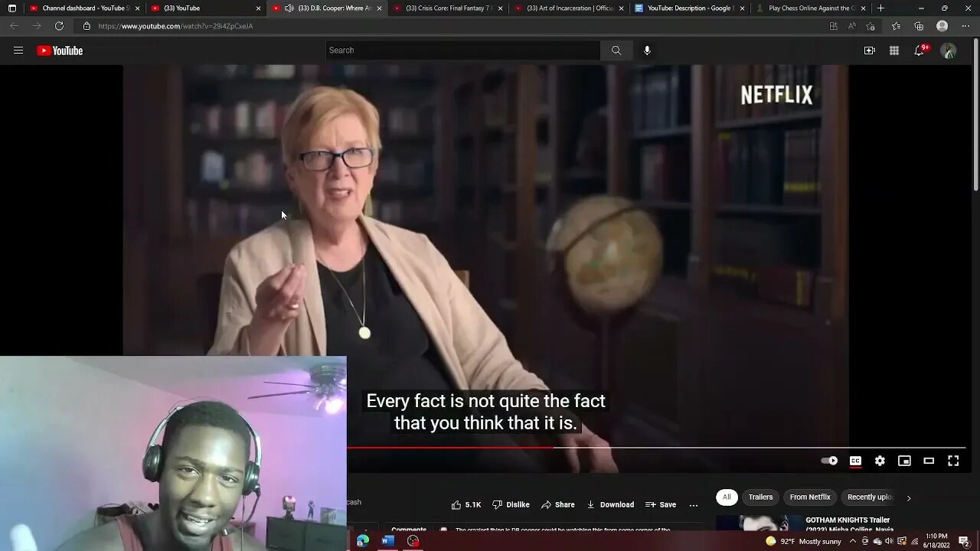This screenshot has height=551, width=980.
Task: Open the taskbar action center icon
Action: [964, 541]
